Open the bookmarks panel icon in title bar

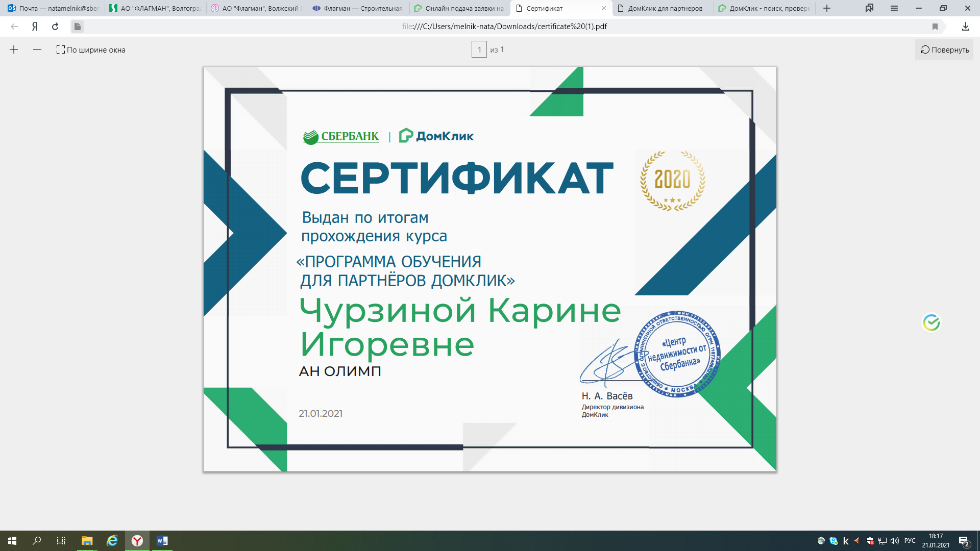click(869, 8)
